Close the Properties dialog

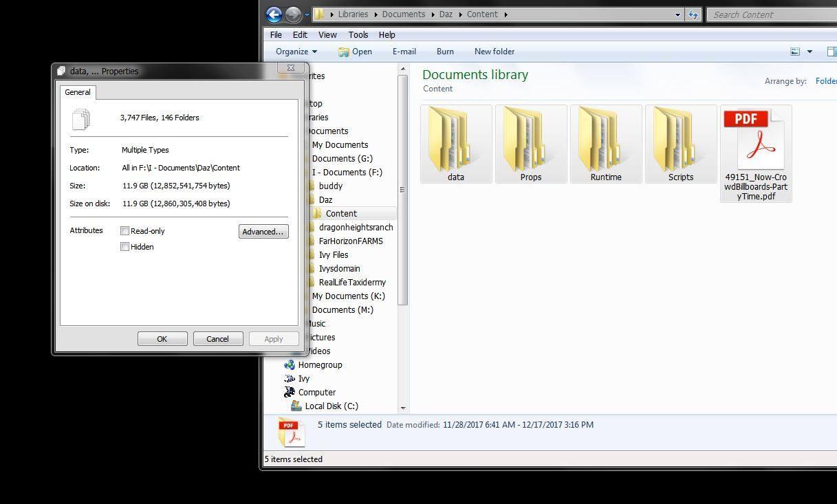tap(291, 68)
